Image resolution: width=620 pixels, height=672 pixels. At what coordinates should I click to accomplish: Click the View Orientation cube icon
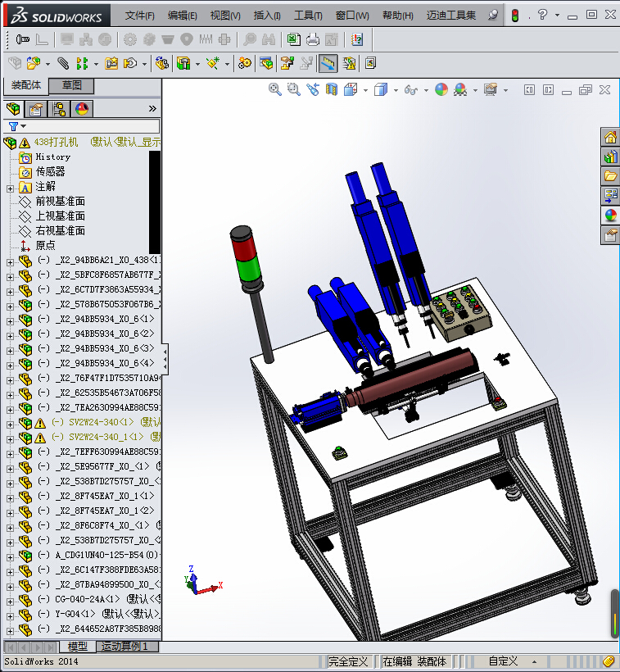tap(351, 89)
